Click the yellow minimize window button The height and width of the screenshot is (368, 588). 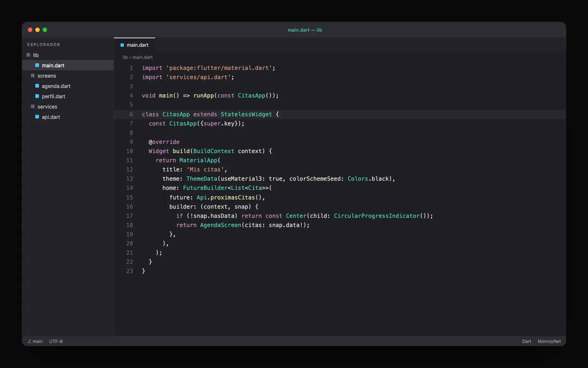click(37, 30)
